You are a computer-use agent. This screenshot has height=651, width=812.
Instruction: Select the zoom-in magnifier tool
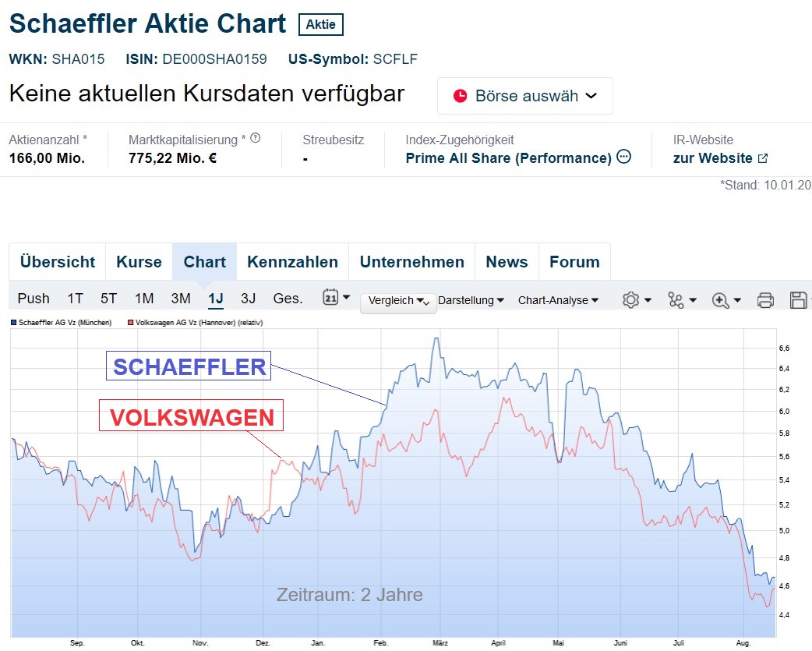[721, 299]
